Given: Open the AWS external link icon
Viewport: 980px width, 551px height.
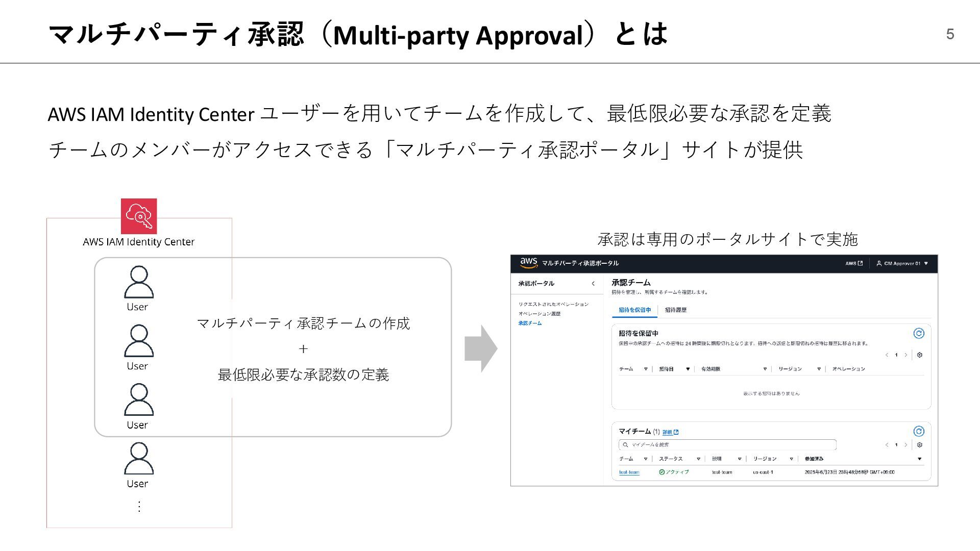Looking at the screenshot, I should point(860,263).
